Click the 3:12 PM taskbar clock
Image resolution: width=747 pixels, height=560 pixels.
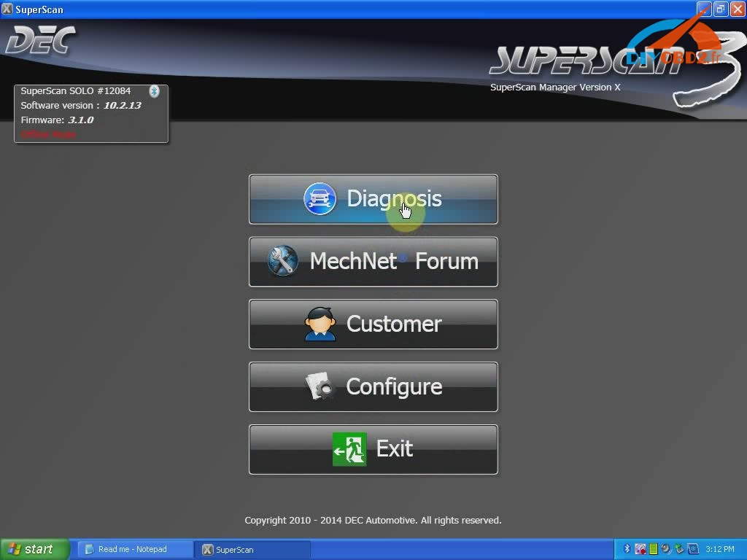720,549
